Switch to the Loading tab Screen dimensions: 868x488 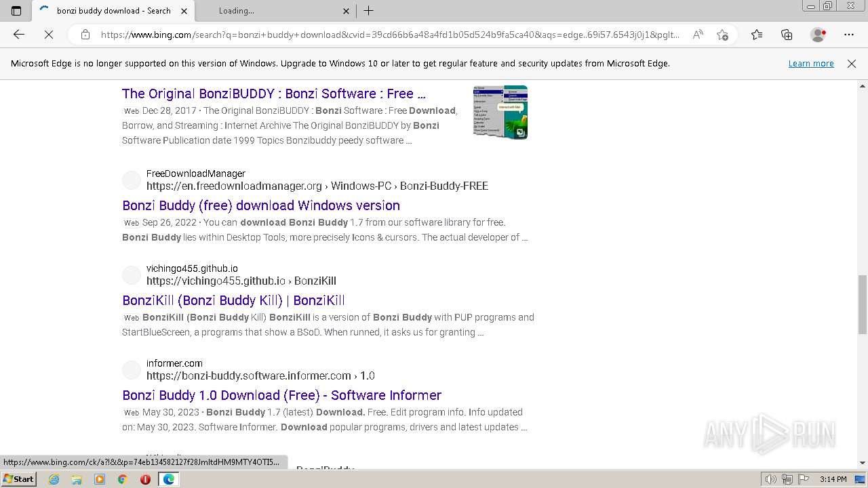click(x=276, y=11)
